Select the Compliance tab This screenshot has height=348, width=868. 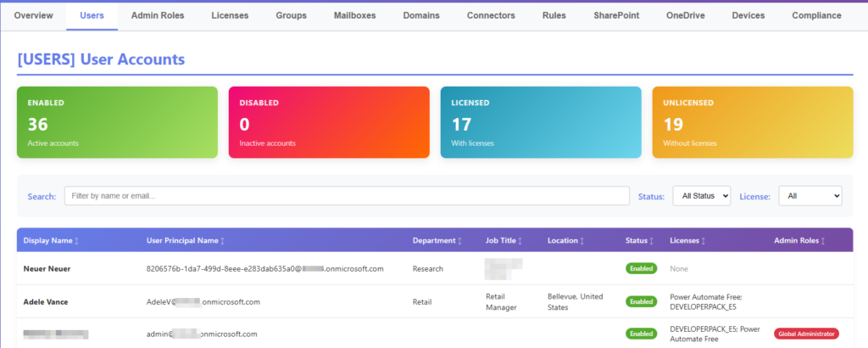[x=816, y=15]
